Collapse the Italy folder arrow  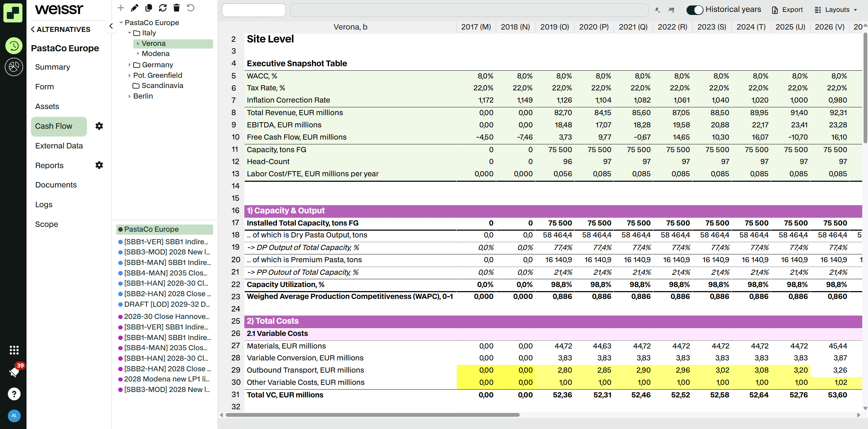[x=129, y=33]
